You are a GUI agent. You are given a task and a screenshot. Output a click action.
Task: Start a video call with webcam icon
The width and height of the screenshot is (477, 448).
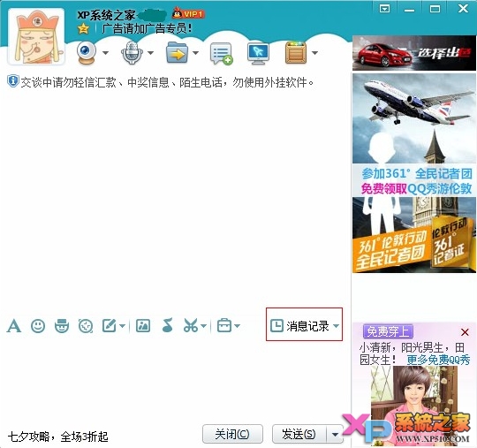pyautogui.click(x=87, y=52)
